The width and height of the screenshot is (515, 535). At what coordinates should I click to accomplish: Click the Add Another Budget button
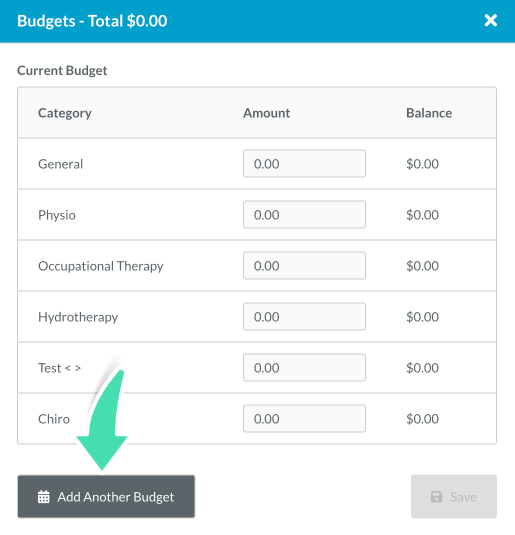[x=106, y=496]
